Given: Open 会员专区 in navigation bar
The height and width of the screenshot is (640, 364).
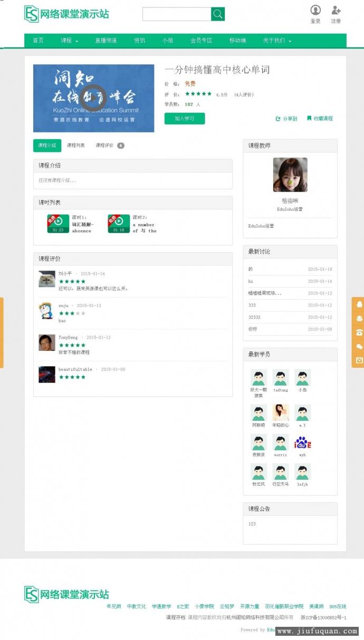Looking at the screenshot, I should tap(201, 41).
